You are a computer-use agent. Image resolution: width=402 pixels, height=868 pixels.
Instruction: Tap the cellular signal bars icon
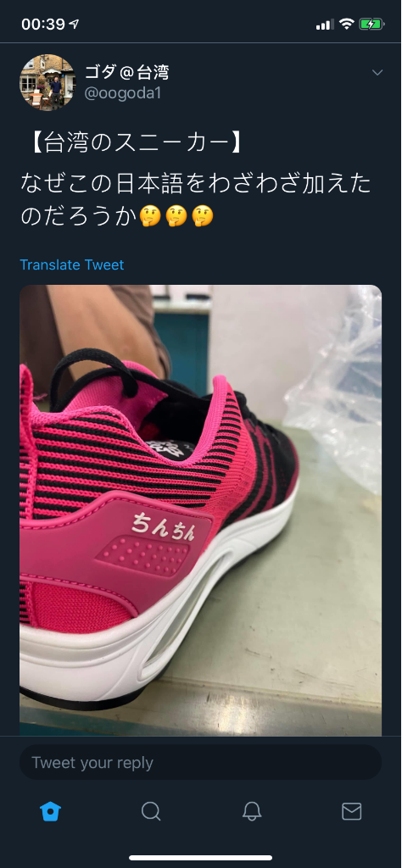point(325,25)
